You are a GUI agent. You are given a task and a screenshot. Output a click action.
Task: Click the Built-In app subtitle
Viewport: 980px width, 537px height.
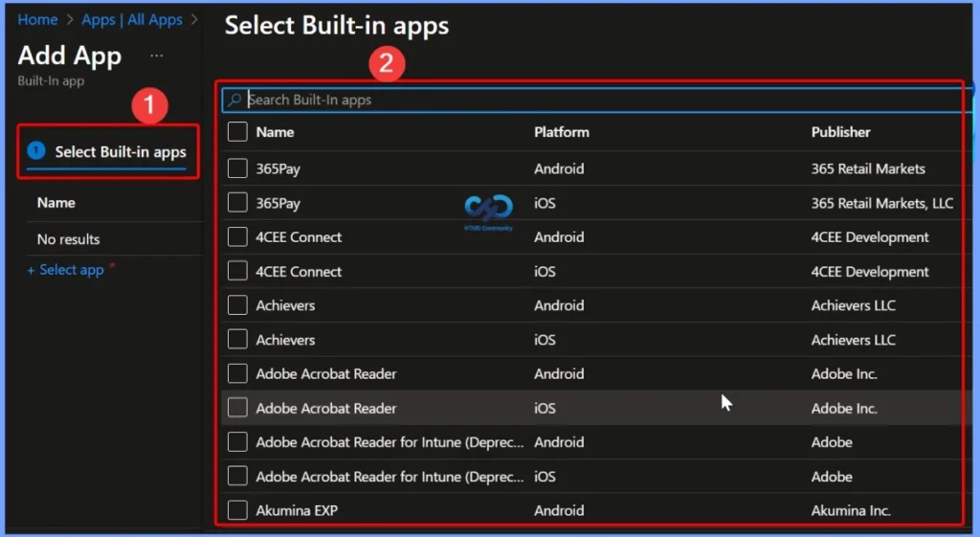(51, 80)
